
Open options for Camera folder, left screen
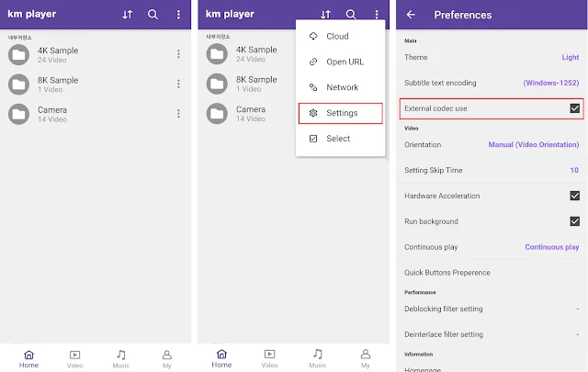[x=178, y=114]
